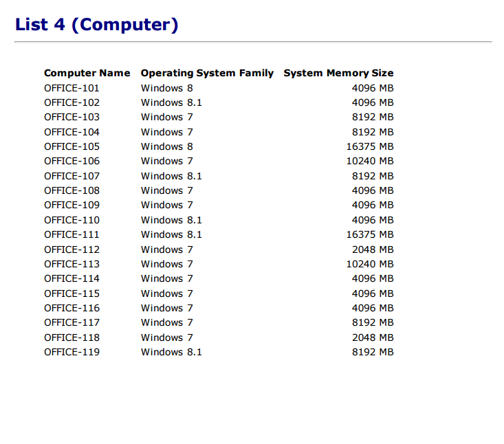Screen dimensions: 504x444
Task: Click 8192 MB in the OFFICE-117 row
Action: 373,322
